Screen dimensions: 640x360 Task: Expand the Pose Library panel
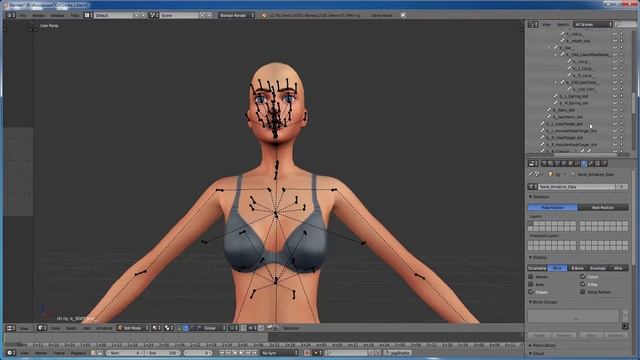(531, 345)
